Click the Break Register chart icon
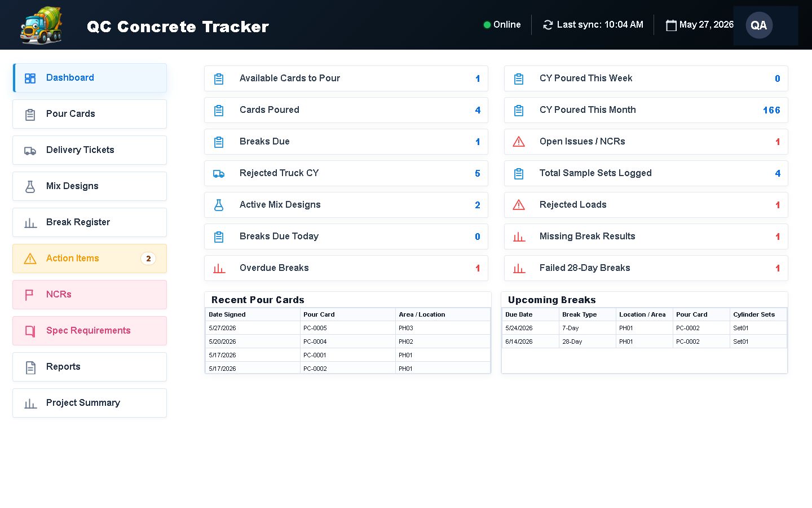 30,222
